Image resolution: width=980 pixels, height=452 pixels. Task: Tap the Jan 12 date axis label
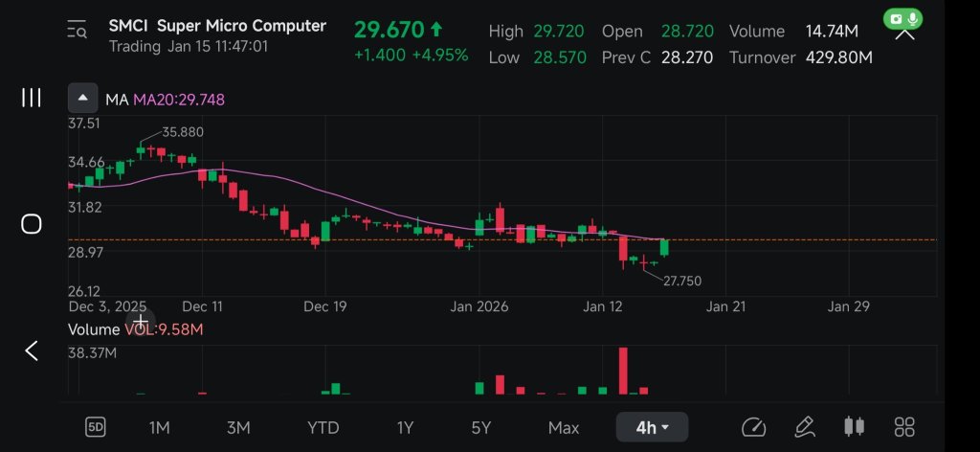click(603, 307)
